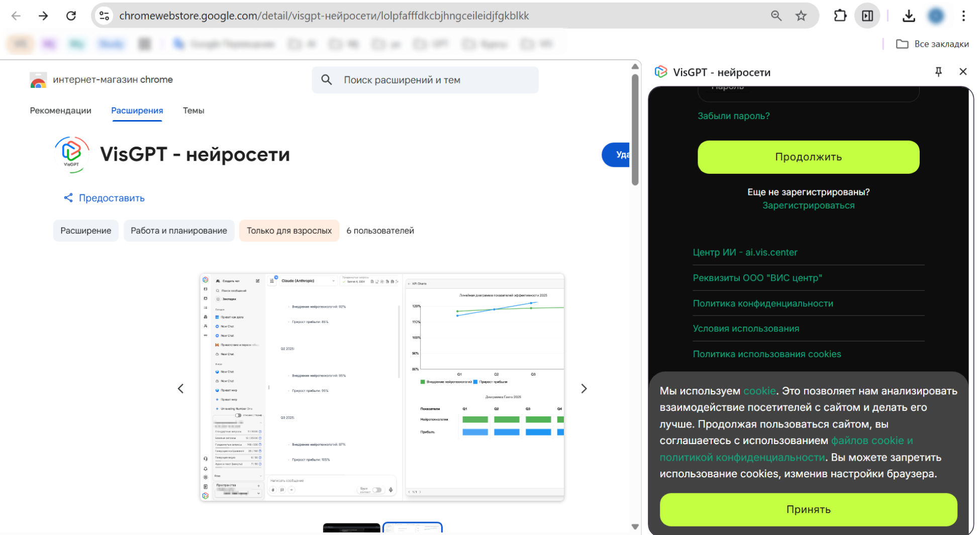This screenshot has height=535, width=980.
Task: Click the Chrome Web Store logo
Action: pyautogui.click(x=38, y=80)
